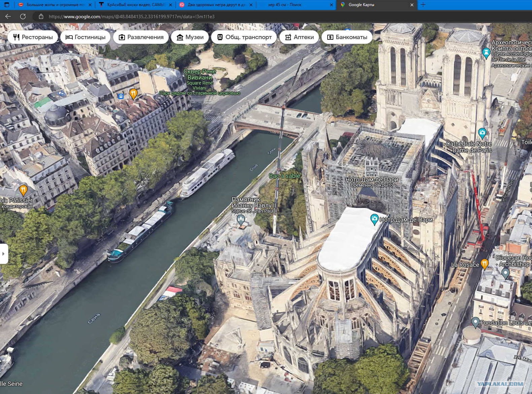Open the tab actions icon in the title bar
The image size is (532, 394).
click(x=7, y=5)
